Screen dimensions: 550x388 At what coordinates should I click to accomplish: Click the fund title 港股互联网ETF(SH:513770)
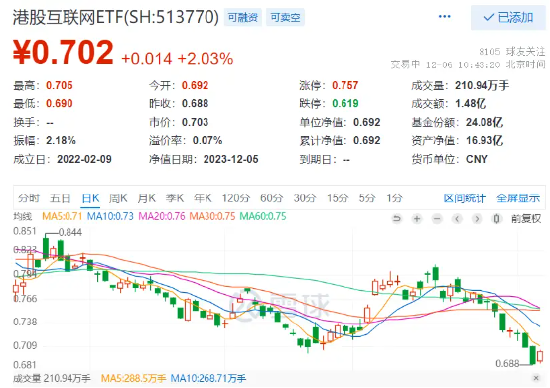point(116,17)
